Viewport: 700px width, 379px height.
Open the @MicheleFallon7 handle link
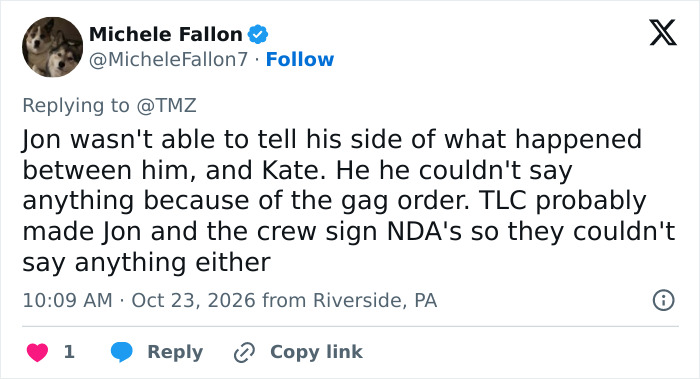click(168, 59)
